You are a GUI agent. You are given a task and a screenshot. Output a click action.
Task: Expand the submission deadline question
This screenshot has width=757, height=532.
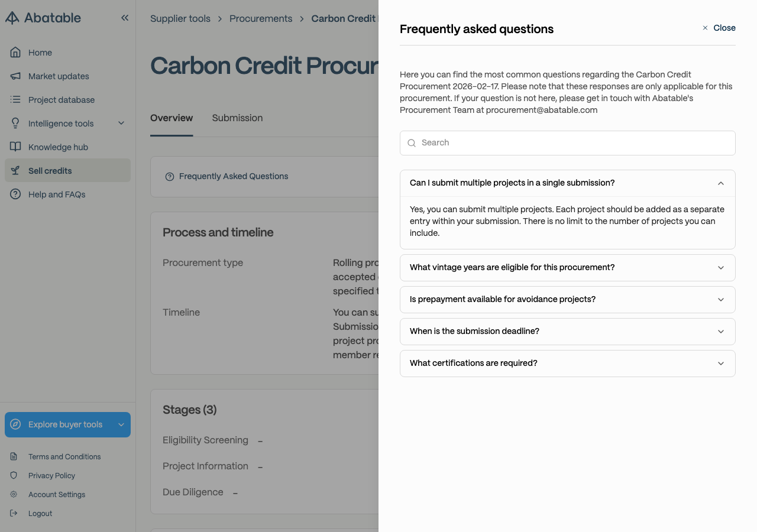pyautogui.click(x=568, y=332)
